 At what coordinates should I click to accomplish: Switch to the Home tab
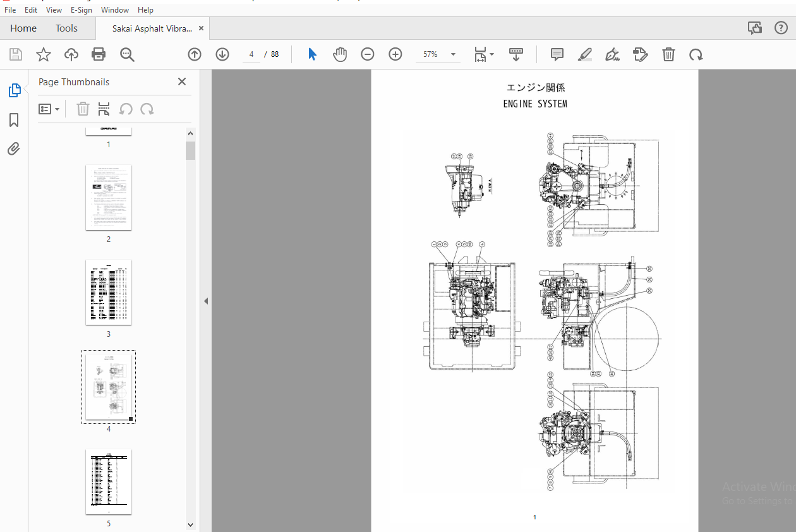23,28
